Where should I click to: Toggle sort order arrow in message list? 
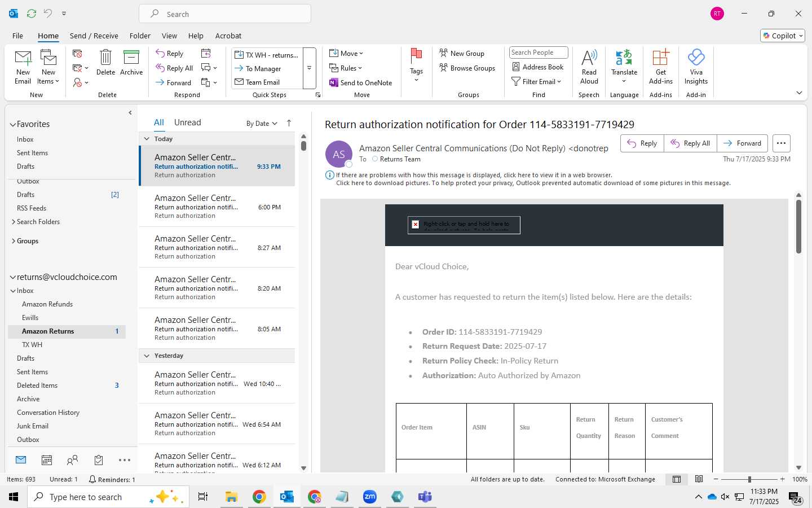[289, 123]
